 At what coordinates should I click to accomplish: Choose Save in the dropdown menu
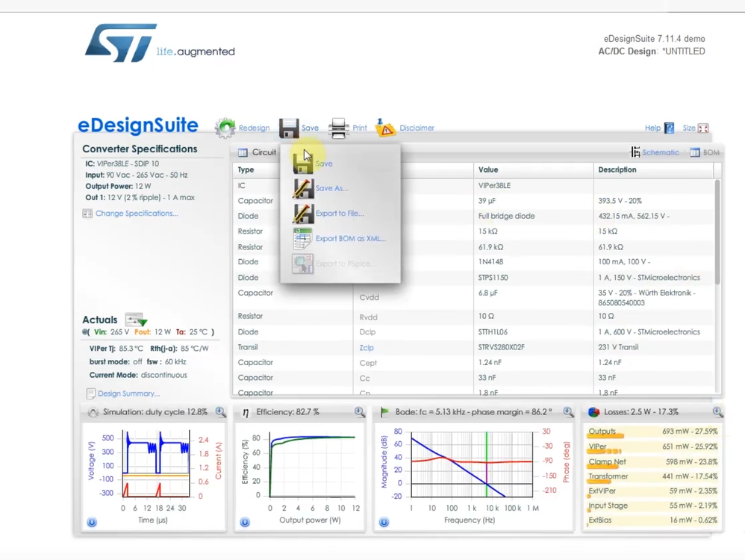click(x=313, y=163)
